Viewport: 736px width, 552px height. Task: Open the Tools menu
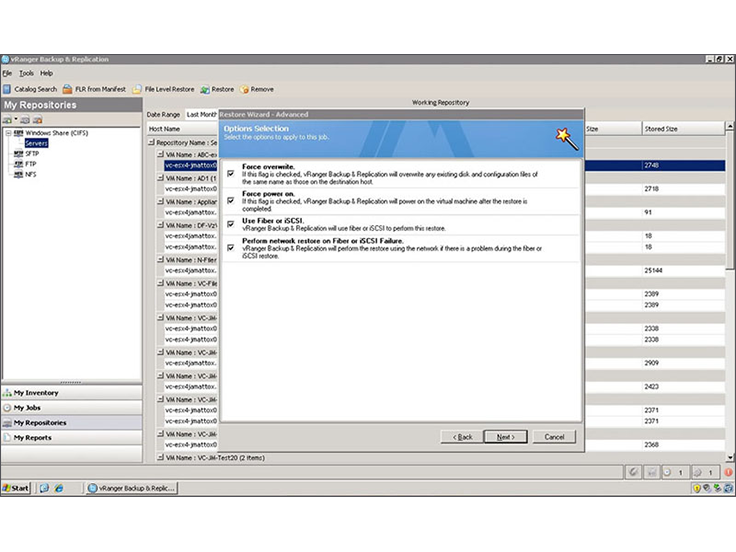[26, 73]
